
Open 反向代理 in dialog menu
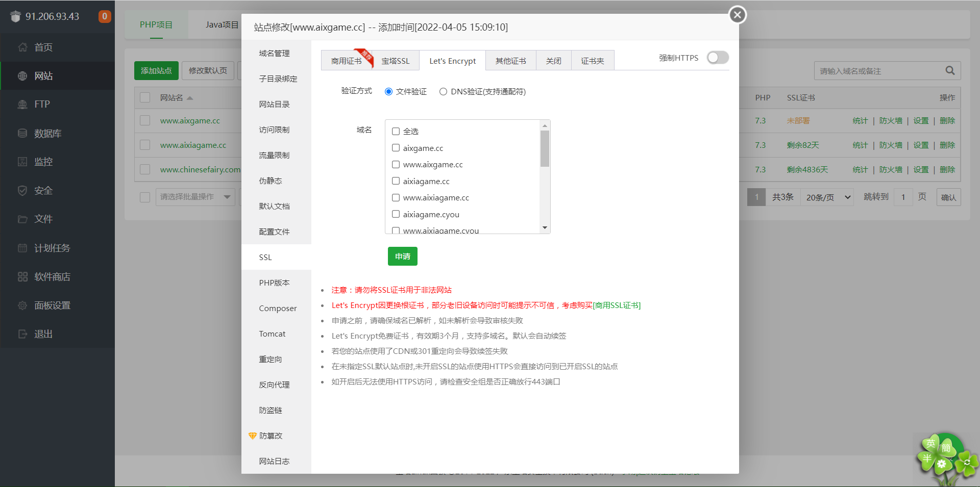[x=276, y=385]
